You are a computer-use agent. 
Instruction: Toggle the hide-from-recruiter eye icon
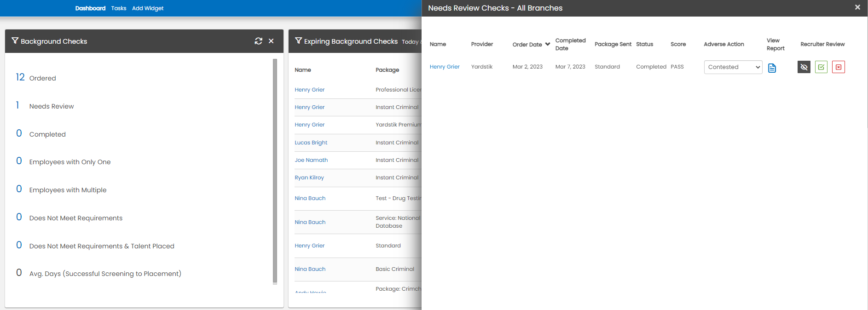tap(804, 67)
